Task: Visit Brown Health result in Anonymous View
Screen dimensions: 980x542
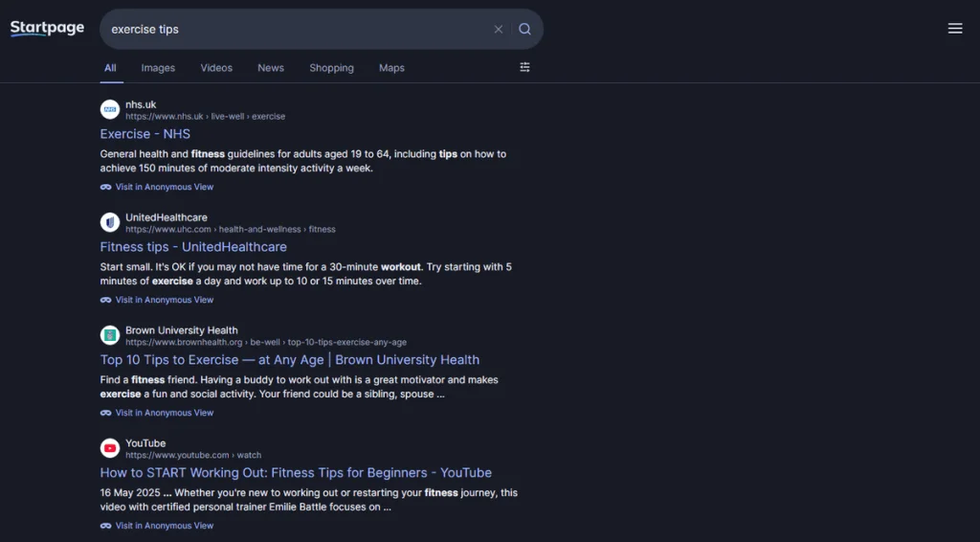Action: [165, 413]
